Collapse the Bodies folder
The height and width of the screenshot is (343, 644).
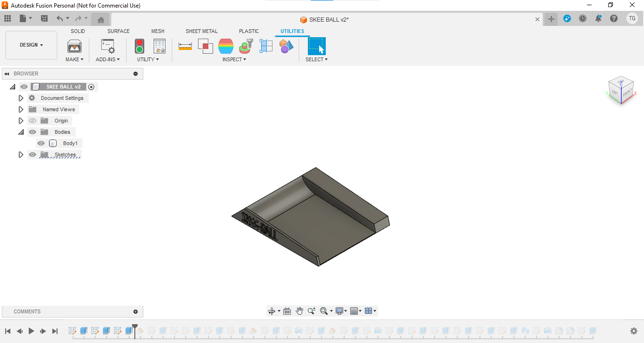click(21, 132)
